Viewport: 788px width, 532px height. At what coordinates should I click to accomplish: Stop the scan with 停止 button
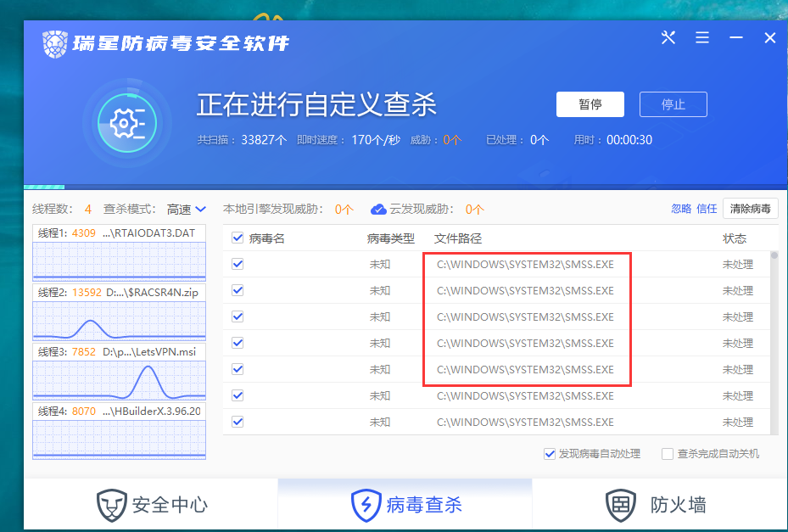[x=673, y=104]
